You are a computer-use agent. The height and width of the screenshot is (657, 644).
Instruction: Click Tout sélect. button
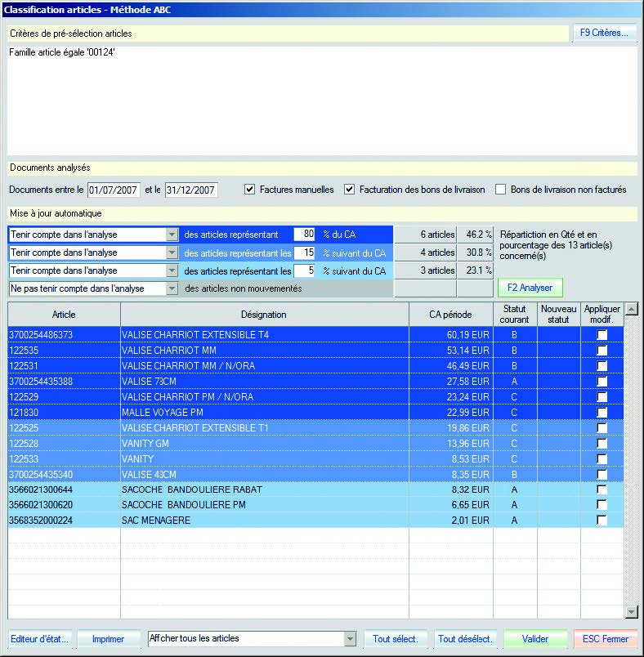[396, 638]
